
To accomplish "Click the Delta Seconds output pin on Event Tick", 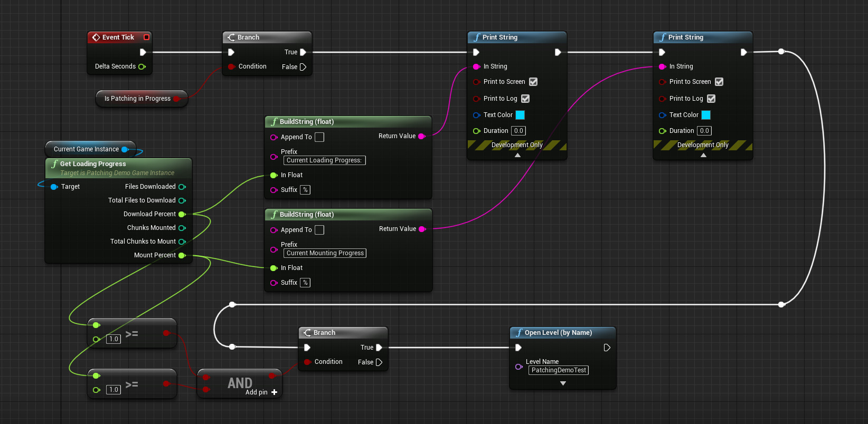I will pos(141,66).
